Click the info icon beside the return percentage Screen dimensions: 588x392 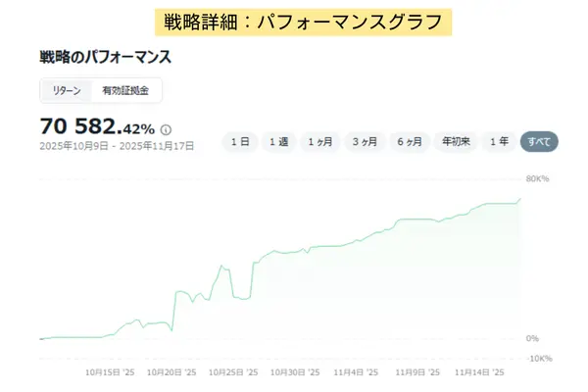(x=166, y=128)
